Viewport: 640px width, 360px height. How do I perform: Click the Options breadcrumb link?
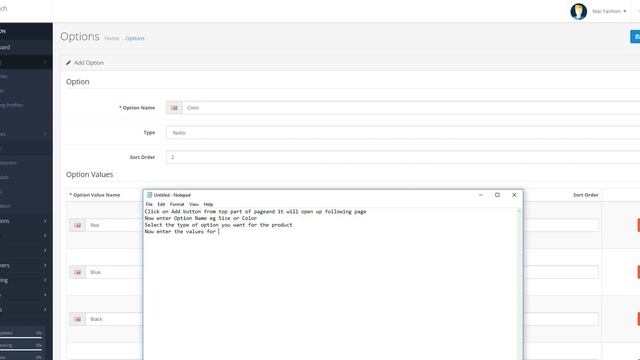tap(135, 38)
